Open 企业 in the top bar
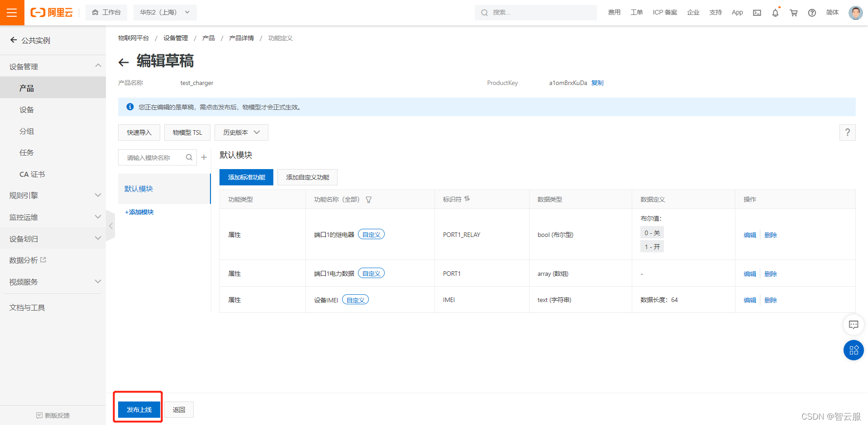The width and height of the screenshot is (868, 425). click(x=693, y=13)
